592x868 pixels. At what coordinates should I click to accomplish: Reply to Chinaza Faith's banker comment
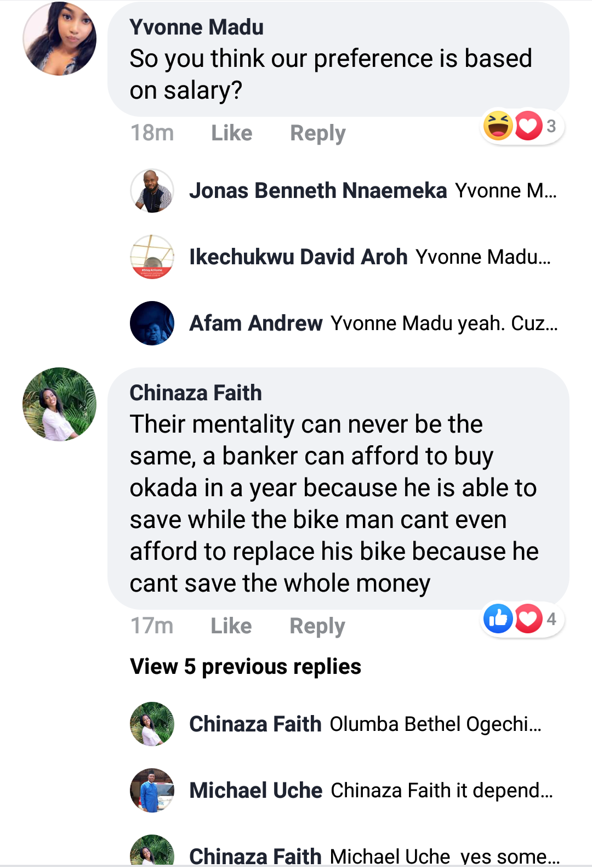click(317, 626)
